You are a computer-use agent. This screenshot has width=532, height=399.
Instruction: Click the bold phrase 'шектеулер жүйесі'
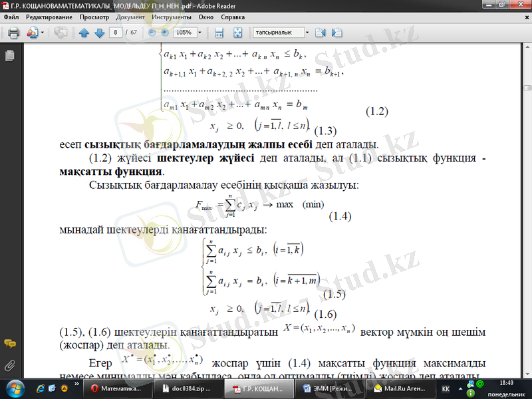pos(205,158)
